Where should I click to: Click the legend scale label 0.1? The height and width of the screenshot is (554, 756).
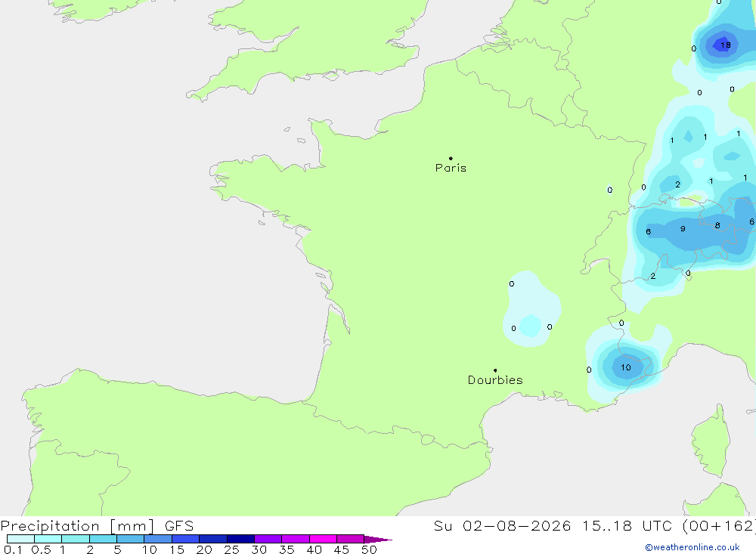(x=13, y=549)
